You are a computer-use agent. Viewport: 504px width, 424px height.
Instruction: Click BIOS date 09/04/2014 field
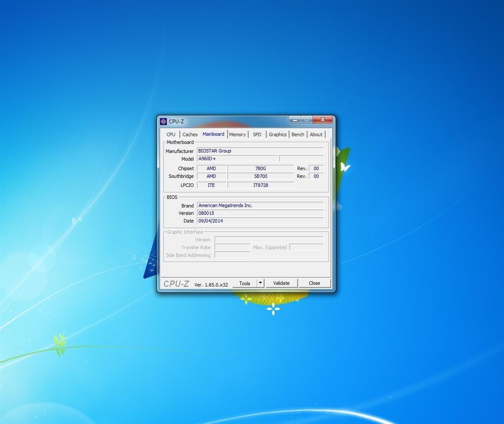[260, 221]
